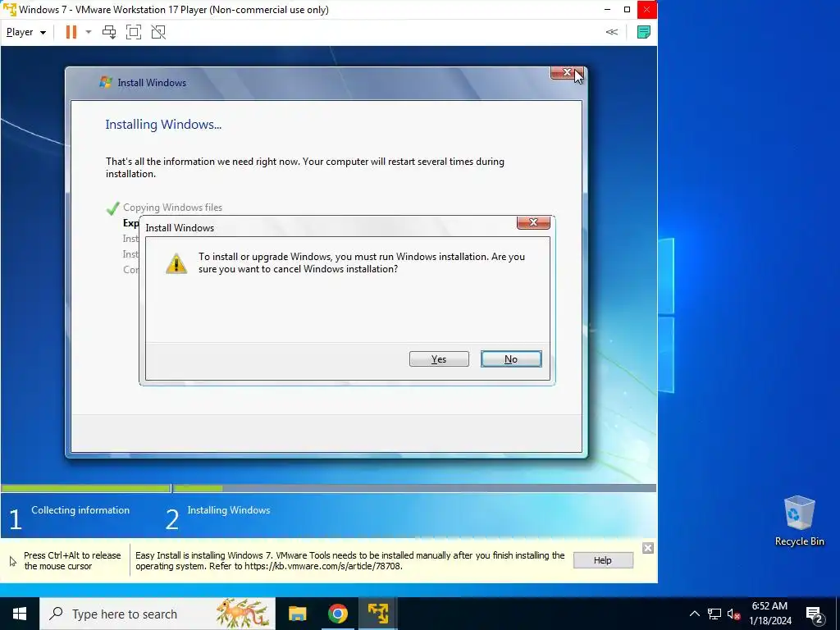Image resolution: width=840 pixels, height=630 pixels.
Task: Toggle Unity mode icon
Action: 158,32
